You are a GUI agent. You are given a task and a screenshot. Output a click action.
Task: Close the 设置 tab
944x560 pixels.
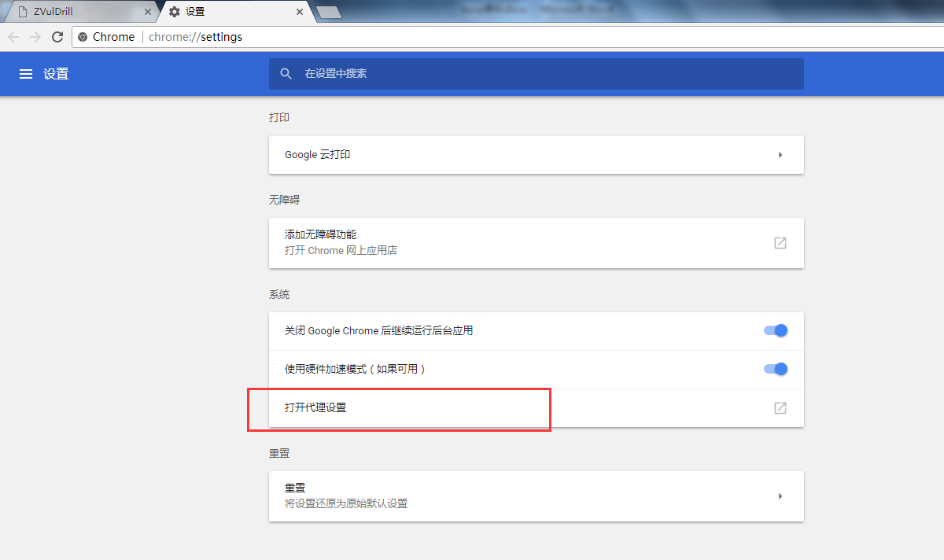pos(300,12)
